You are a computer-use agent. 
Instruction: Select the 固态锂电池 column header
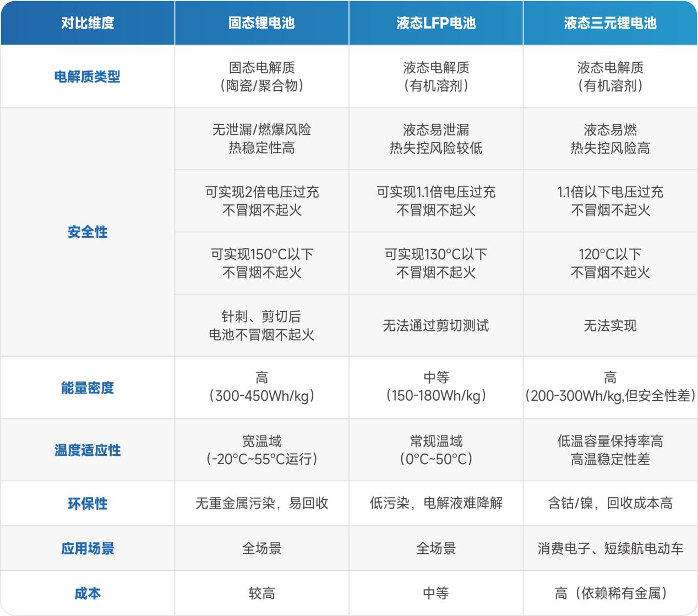point(261,23)
